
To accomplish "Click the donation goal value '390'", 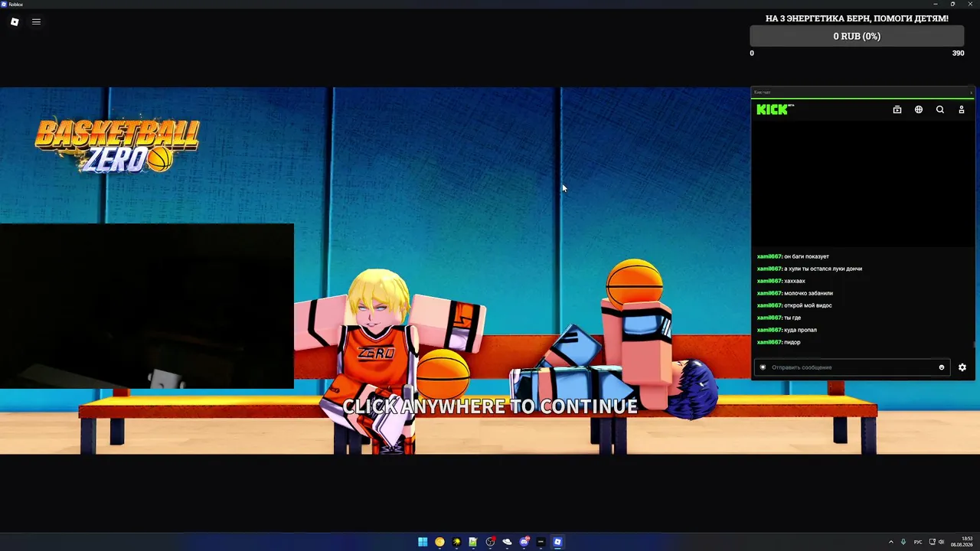I will coord(958,54).
